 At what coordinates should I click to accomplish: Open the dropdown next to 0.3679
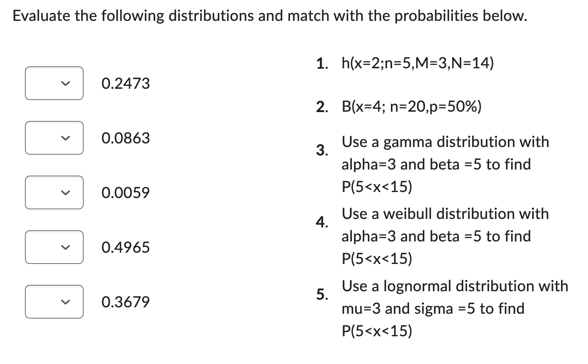[x=54, y=302]
